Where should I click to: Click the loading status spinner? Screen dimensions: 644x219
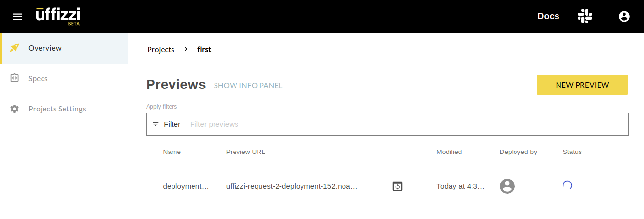pos(567,185)
